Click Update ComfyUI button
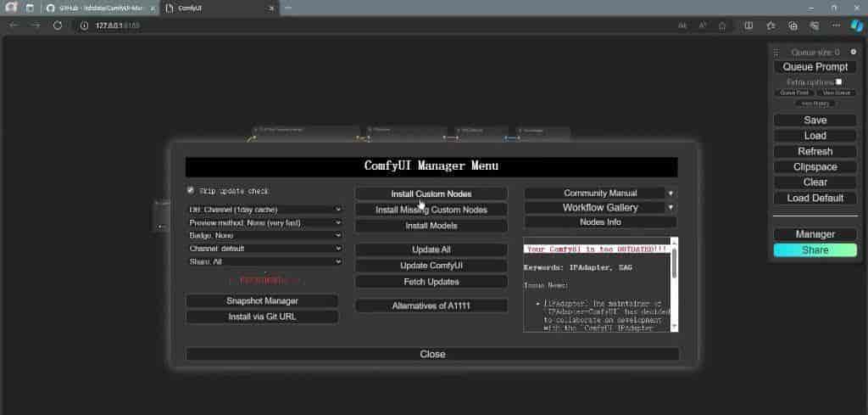The image size is (868, 415). (x=431, y=266)
